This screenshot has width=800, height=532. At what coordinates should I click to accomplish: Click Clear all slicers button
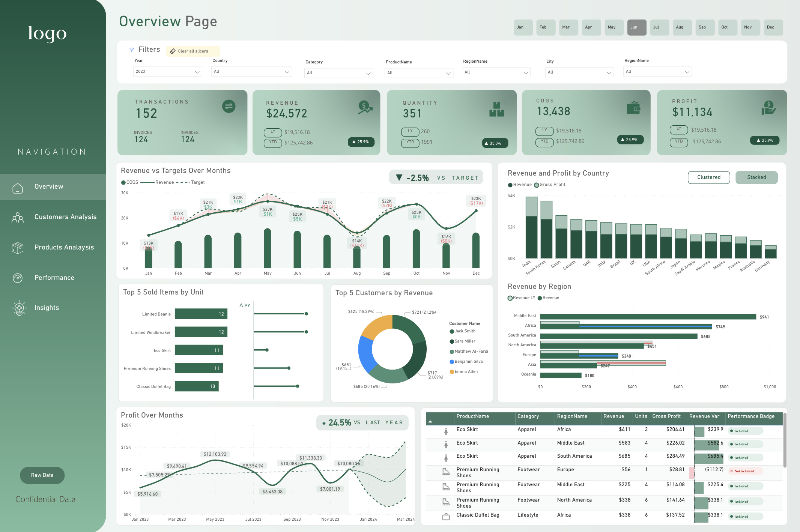(193, 51)
